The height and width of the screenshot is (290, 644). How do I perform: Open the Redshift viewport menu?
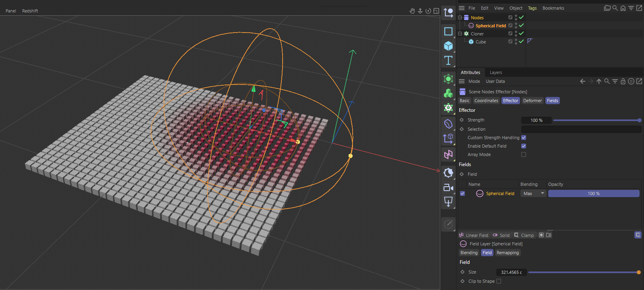(30, 11)
